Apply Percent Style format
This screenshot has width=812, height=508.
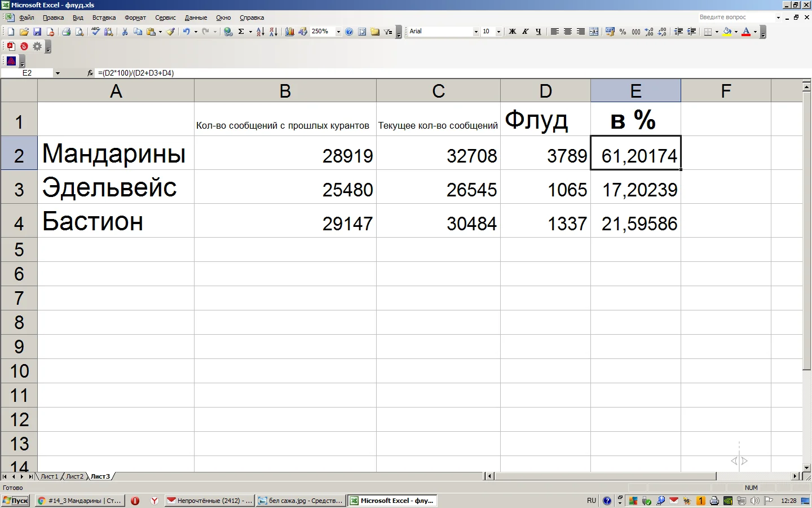tap(623, 32)
